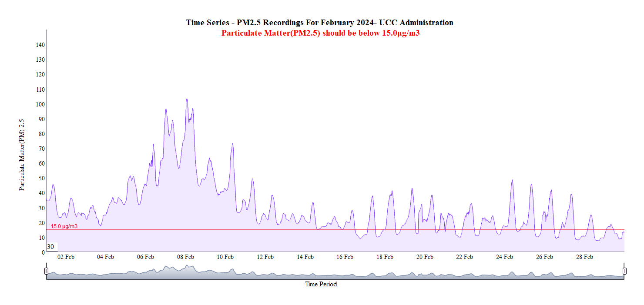Click the Particulate Matter(PM) 2.5 axis title
This screenshot has width=644, height=305.
[x=22, y=155]
